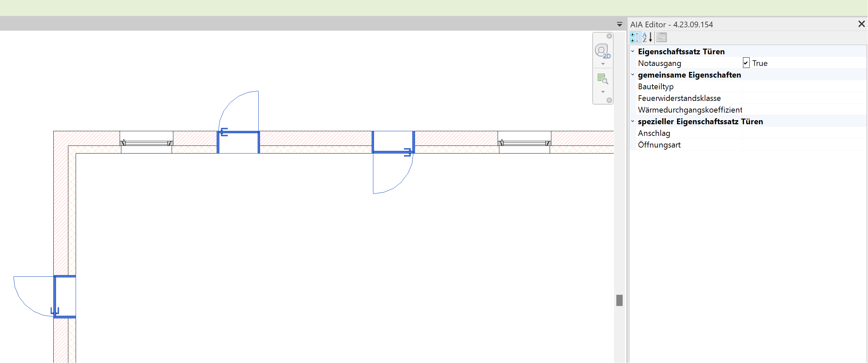
Task: Open navigation bar customize menu at bottom
Action: coord(609,100)
